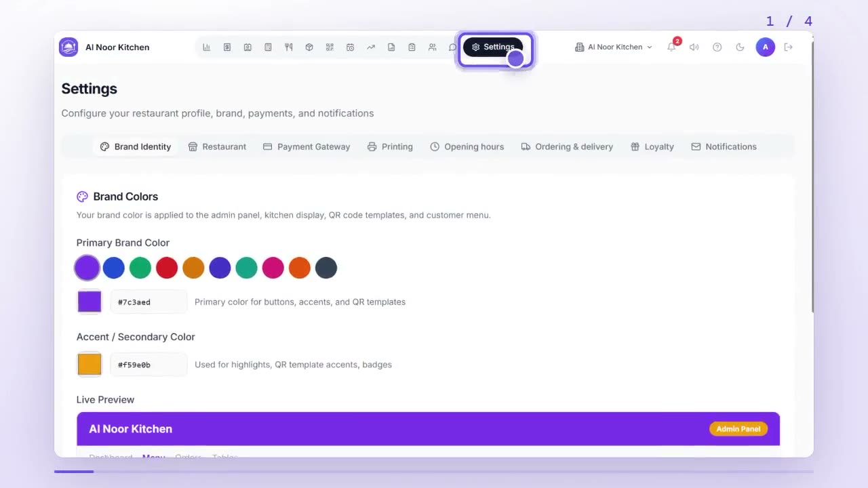
Task: Toggle sound with the speaker icon
Action: (x=694, y=47)
